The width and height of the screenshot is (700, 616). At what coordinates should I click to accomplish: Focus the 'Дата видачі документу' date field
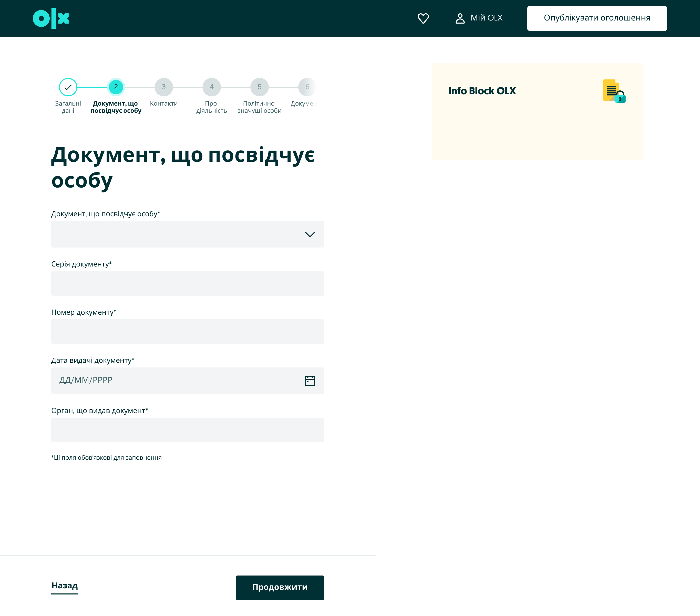(x=188, y=381)
